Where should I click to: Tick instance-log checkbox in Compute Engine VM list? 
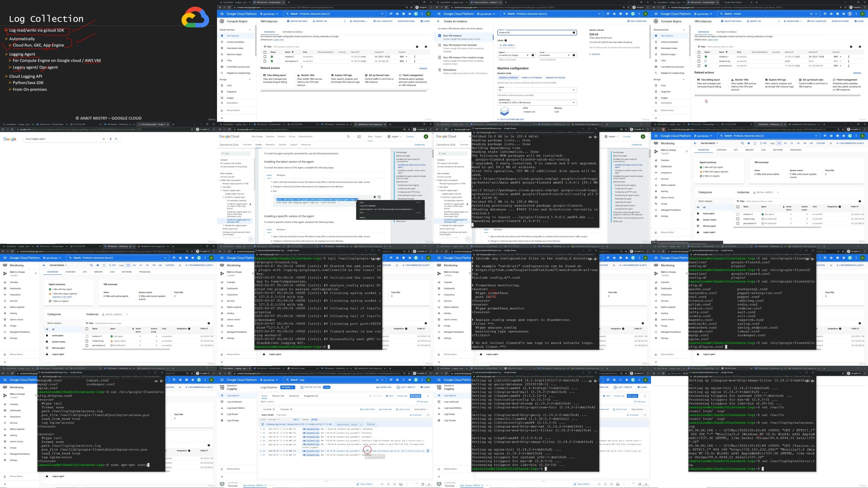[699, 61]
